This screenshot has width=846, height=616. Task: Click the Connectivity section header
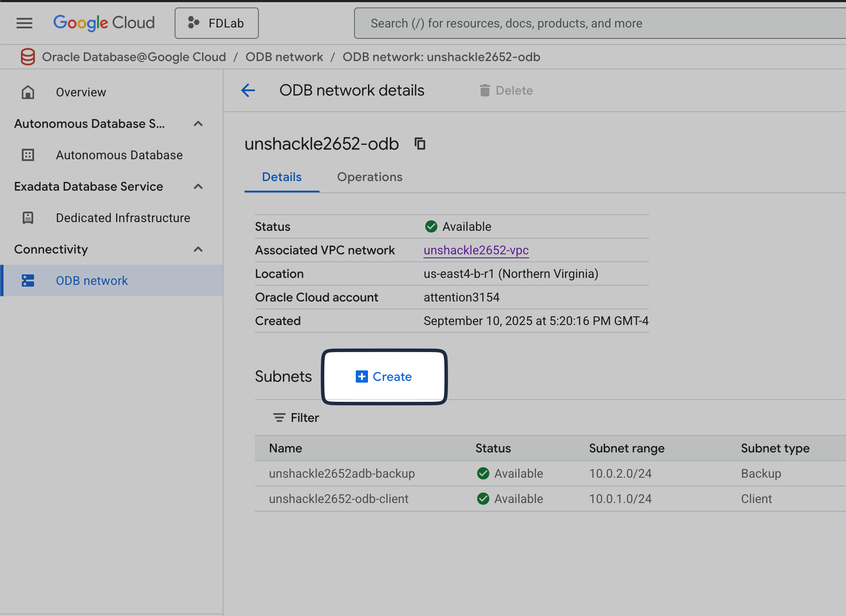[x=51, y=249]
